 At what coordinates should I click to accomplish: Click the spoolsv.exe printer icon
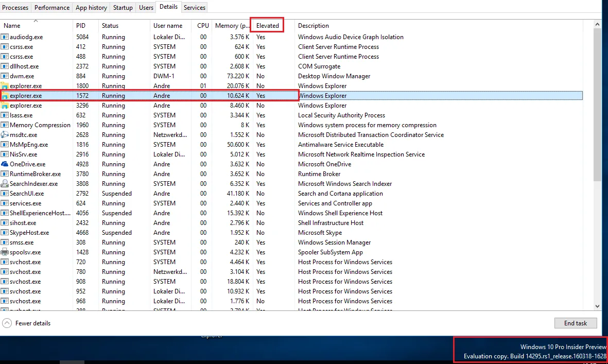(5, 252)
